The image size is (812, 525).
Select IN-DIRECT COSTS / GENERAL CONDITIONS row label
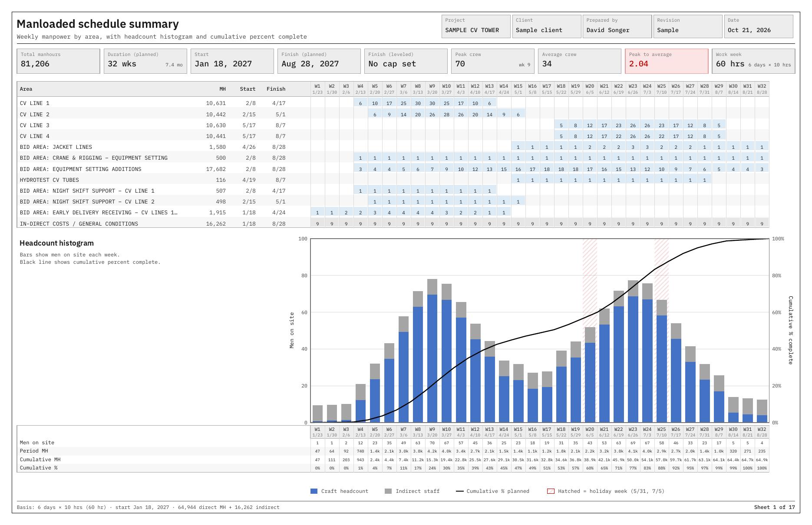(79, 224)
